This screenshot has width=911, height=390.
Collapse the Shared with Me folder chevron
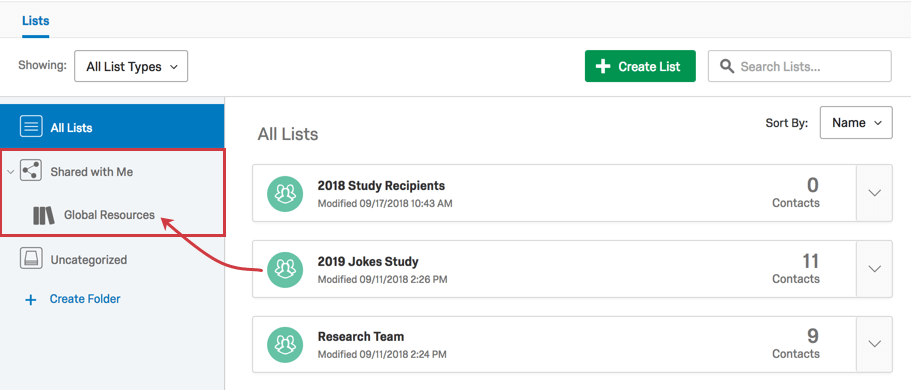10,172
